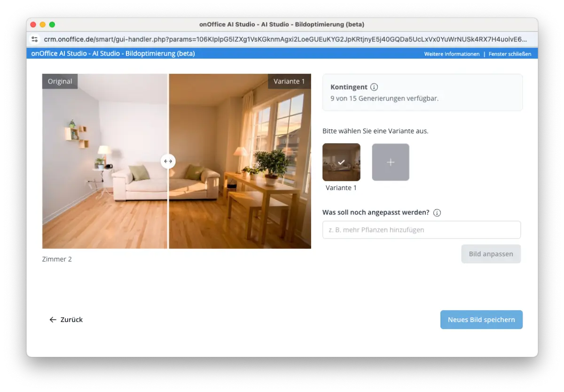Click the 'Zimmer 2' image caption
This screenshot has width=564, height=392.
point(57,259)
